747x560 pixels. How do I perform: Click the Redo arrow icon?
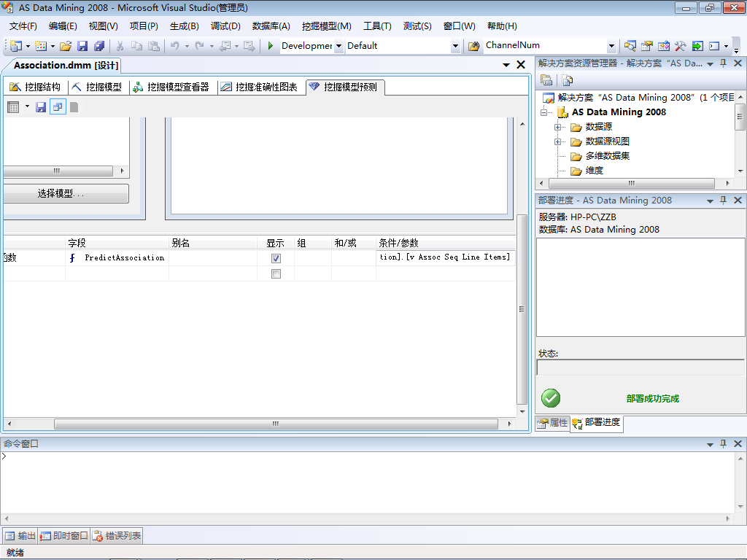point(200,46)
